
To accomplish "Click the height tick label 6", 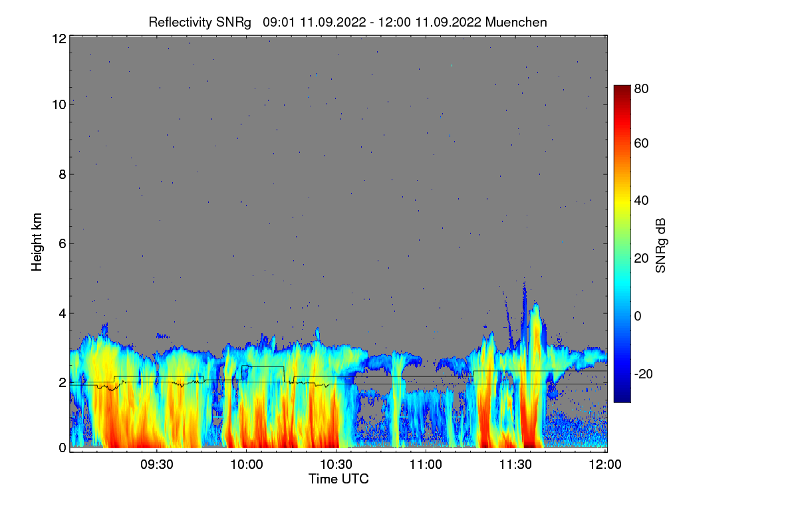I will [62, 243].
